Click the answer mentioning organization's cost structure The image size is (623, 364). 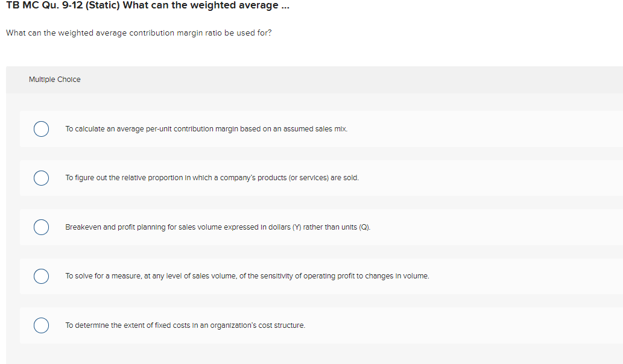[185, 325]
